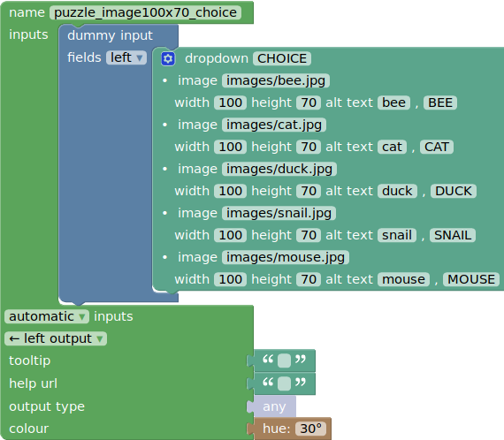Edit the option value CAT
The width and height of the screenshot is (504, 440).
coord(437,147)
